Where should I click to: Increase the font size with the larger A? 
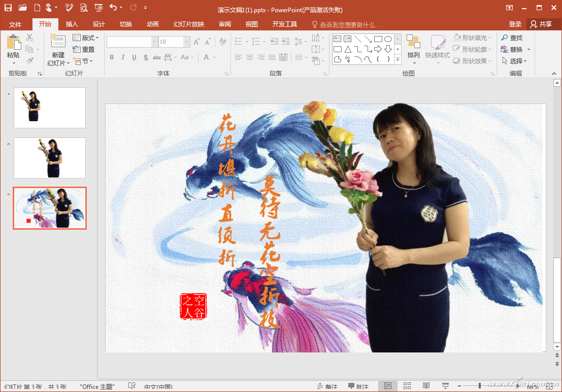[196, 42]
